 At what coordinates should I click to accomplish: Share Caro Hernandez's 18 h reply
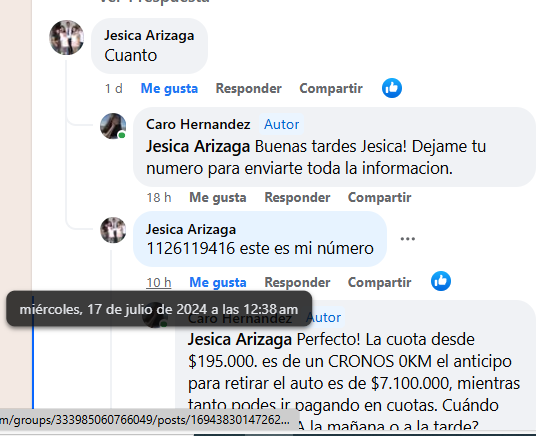(379, 198)
